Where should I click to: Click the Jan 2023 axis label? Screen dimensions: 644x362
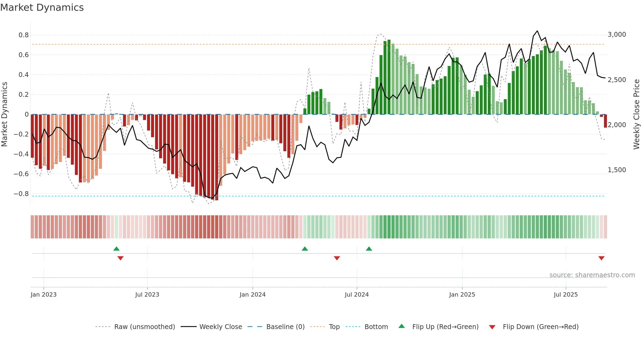43,294
